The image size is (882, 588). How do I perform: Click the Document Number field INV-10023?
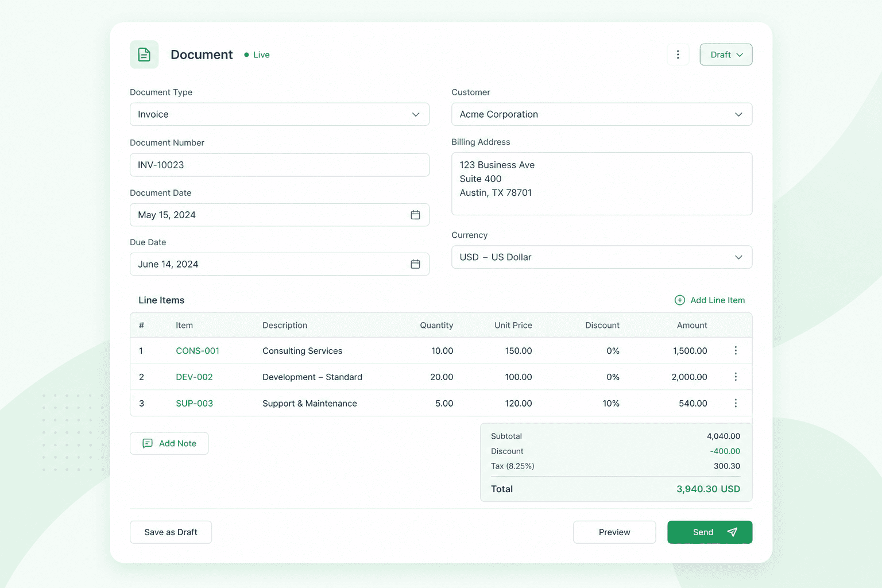click(x=280, y=165)
